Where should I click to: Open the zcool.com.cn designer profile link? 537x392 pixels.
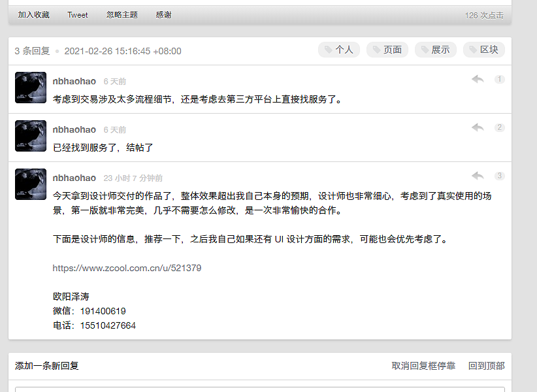pyautogui.click(x=127, y=268)
